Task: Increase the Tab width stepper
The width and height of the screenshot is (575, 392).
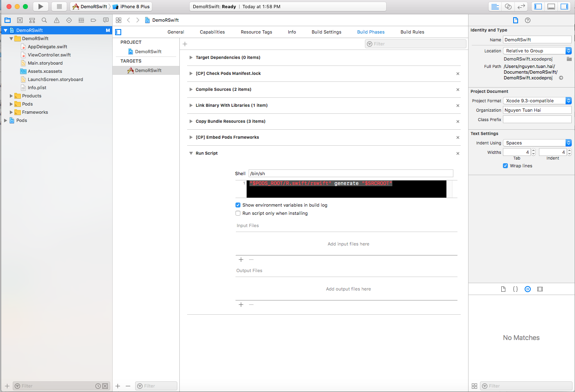Action: (533, 151)
